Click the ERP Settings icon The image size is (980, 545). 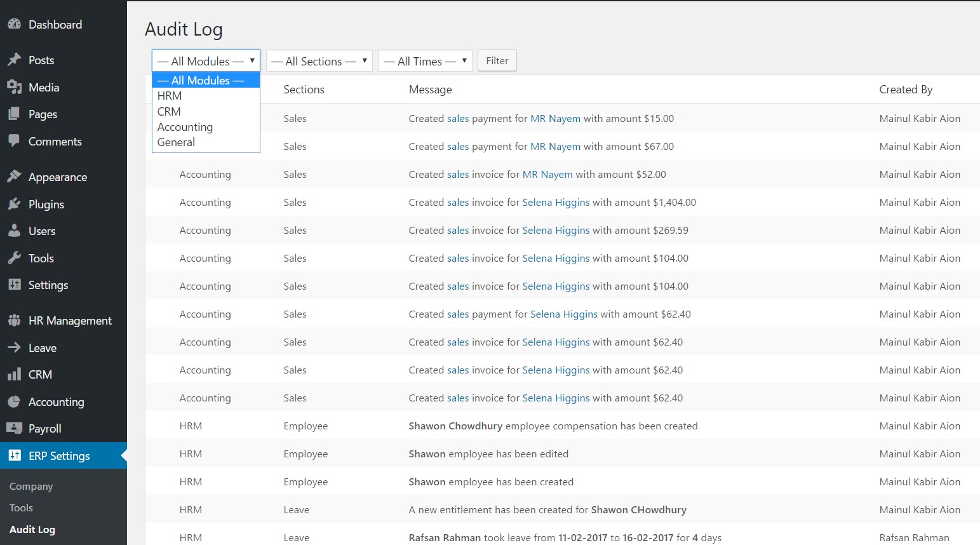click(x=14, y=455)
